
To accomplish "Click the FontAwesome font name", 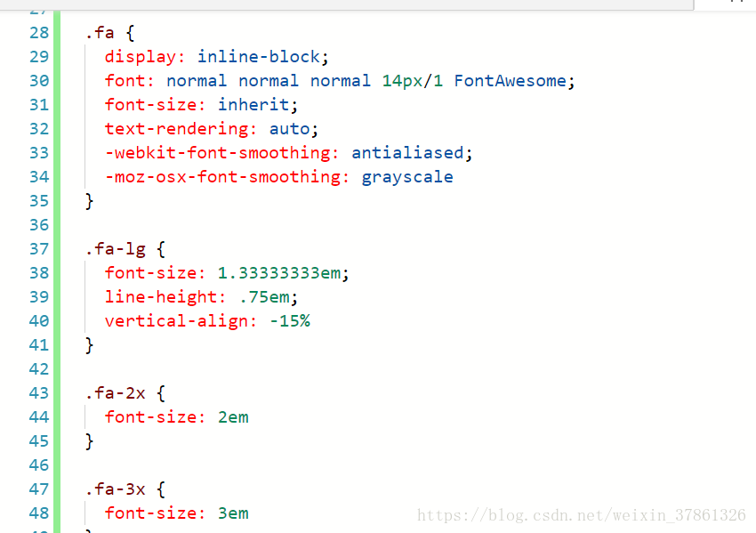I will click(511, 81).
